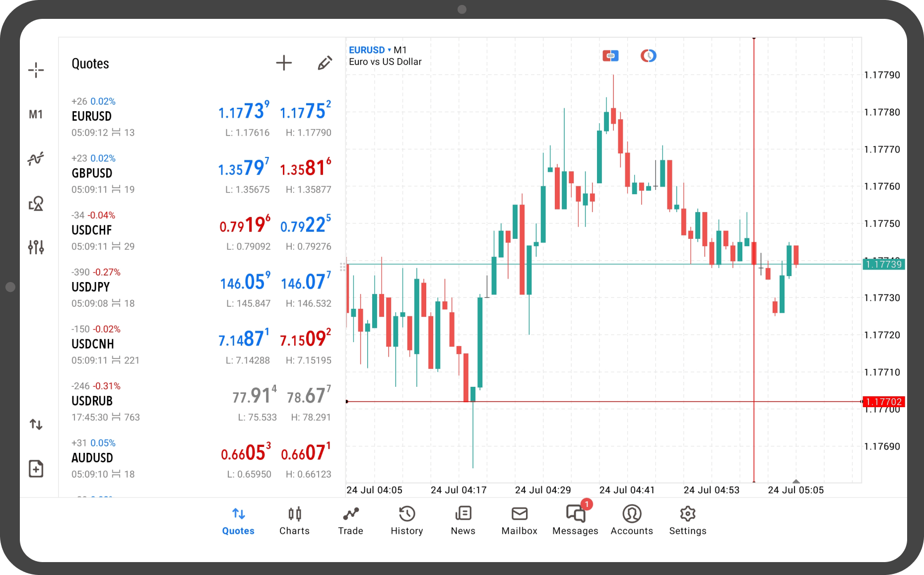Open the Accounts tab
This screenshot has height=575, width=924.
pyautogui.click(x=632, y=521)
